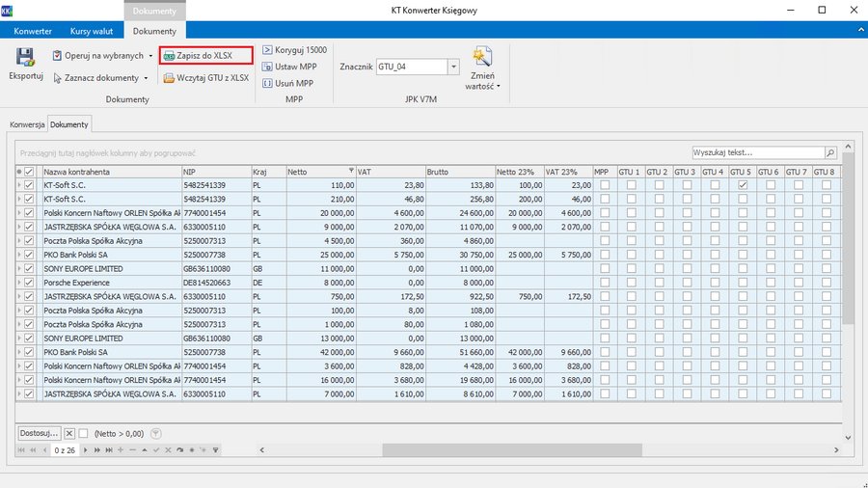Switch to the Kursy walut ribbon tab
The image size is (868, 488).
click(x=92, y=31)
